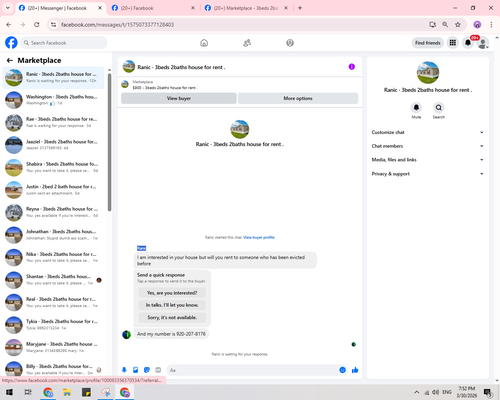Click the Search Facebook field
This screenshot has height=400, width=500.
tap(64, 43)
